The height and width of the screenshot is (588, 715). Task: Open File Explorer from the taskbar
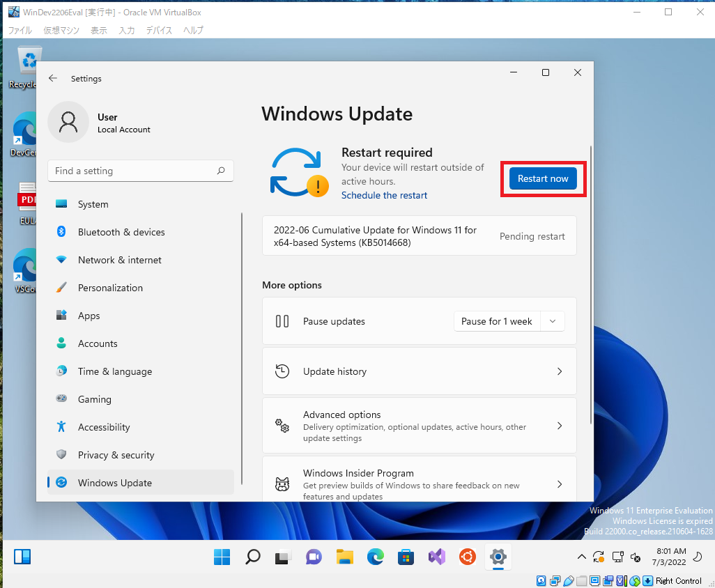click(x=345, y=557)
